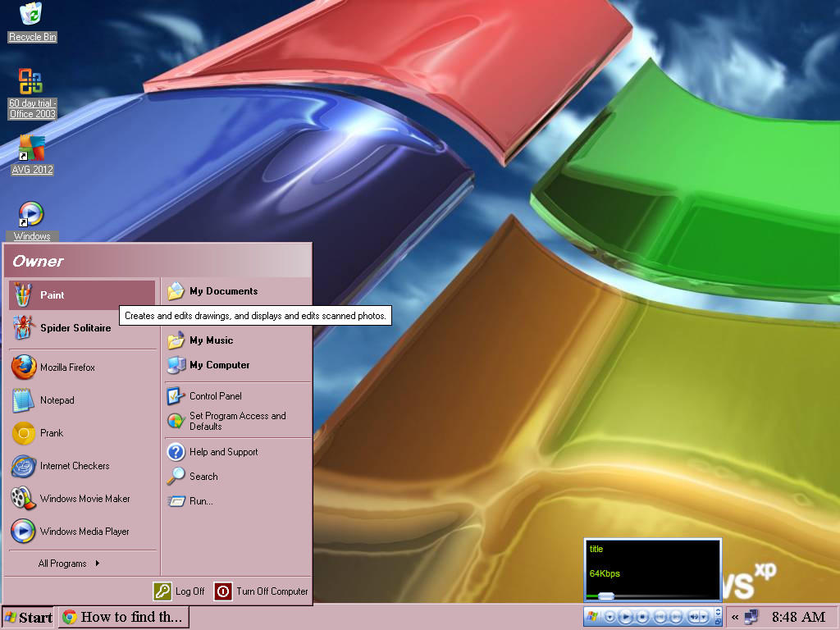Open the My Music folder
This screenshot has height=630, width=840.
[x=210, y=340]
